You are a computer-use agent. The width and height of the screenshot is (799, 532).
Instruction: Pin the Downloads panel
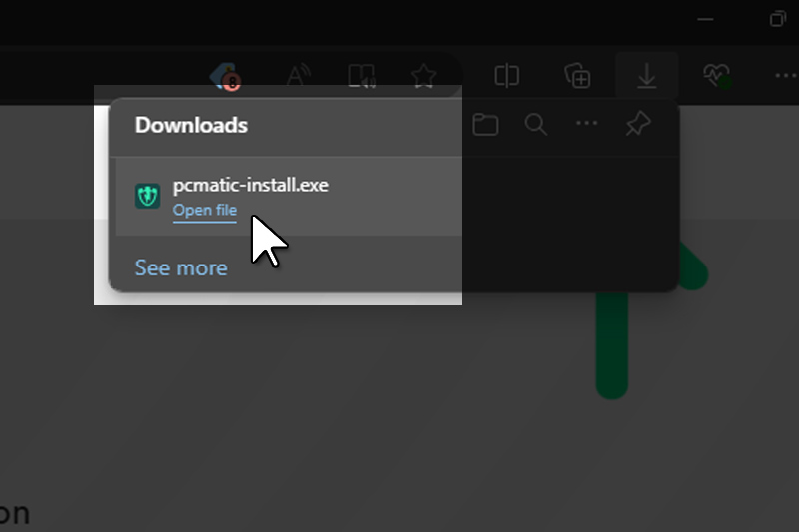[637, 125]
